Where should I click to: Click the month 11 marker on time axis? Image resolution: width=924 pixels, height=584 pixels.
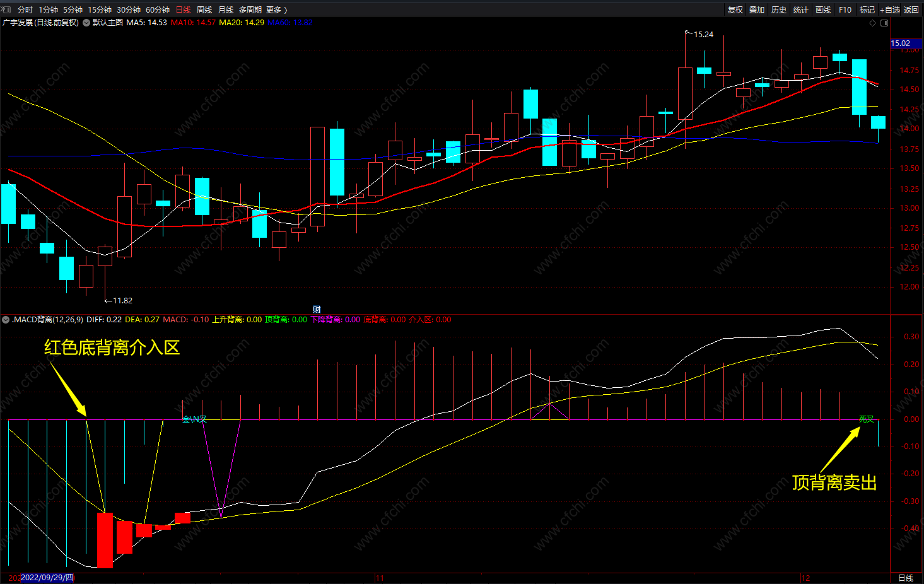point(380,578)
